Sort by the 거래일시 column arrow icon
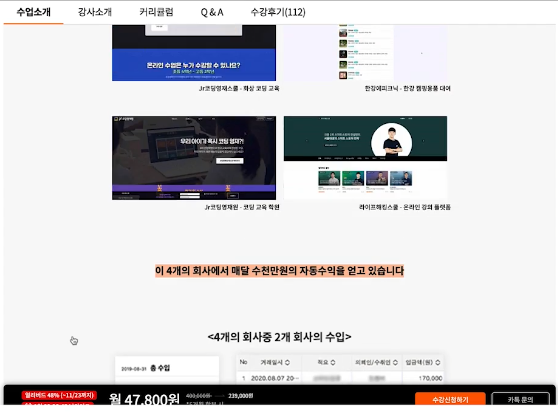This screenshot has height=413, width=558. 287,362
